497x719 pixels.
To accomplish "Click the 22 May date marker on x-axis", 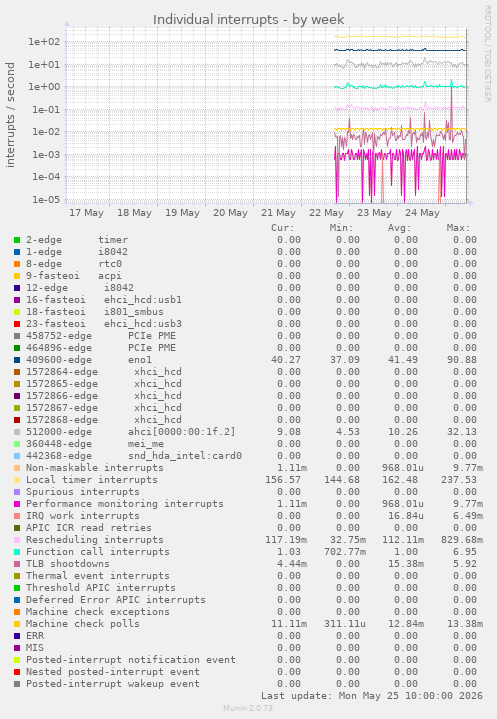I will click(326, 213).
